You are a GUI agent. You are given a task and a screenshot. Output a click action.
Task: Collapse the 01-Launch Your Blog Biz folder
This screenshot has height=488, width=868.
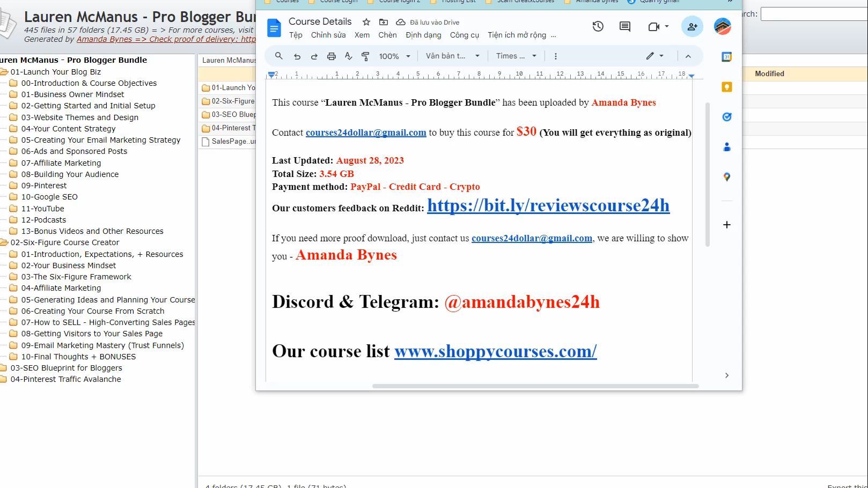click(4, 72)
